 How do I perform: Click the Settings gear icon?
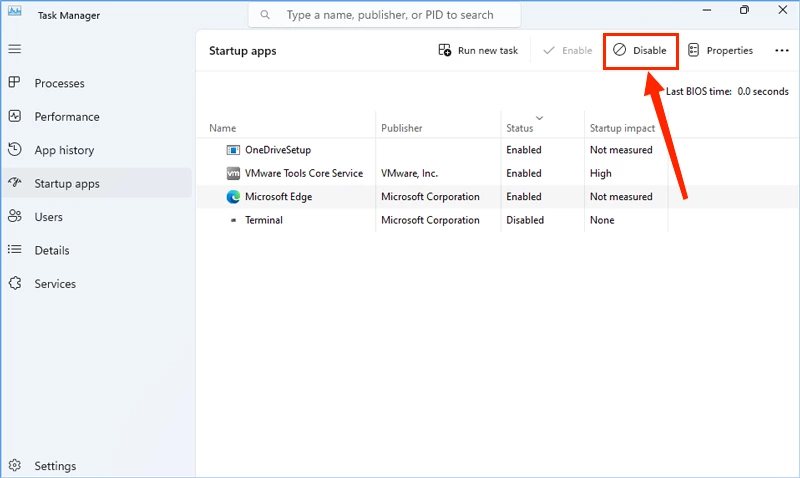[x=14, y=465]
